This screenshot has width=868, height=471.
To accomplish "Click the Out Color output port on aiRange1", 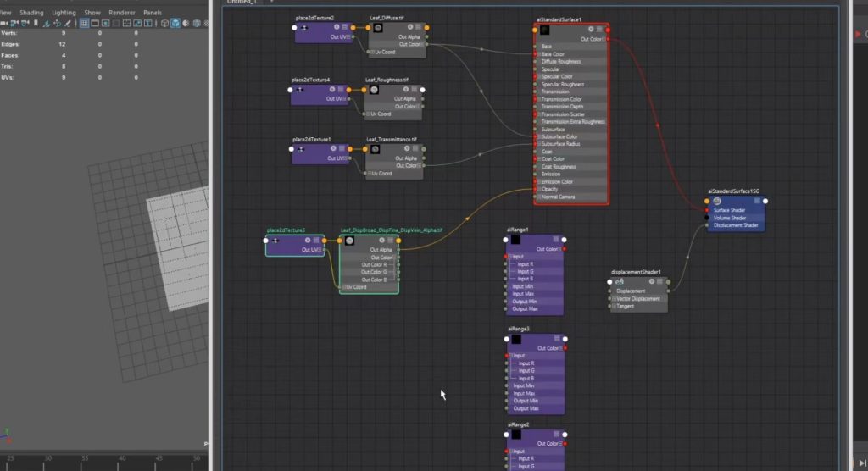I will pyautogui.click(x=564, y=249).
